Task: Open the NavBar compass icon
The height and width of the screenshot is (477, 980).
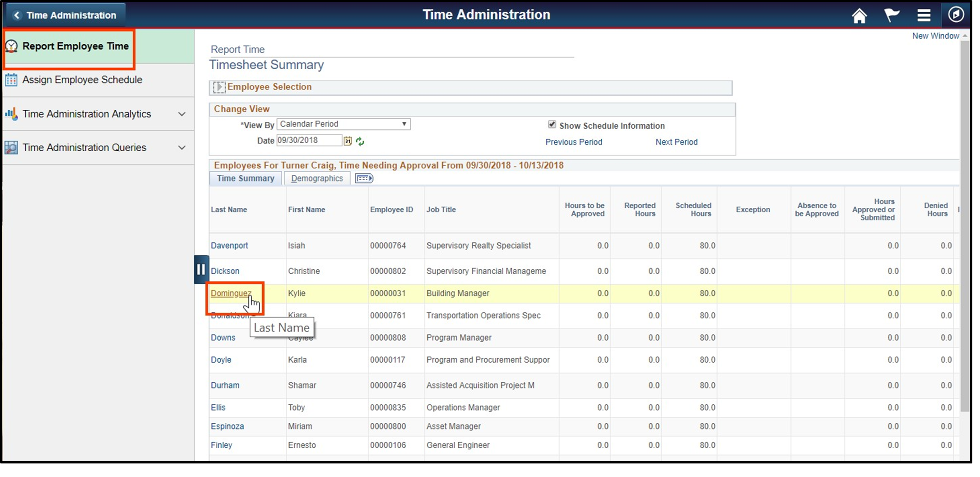Action: tap(957, 15)
